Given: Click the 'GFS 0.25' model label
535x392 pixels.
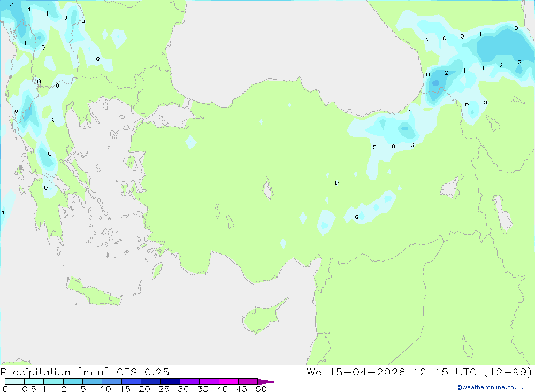Looking at the screenshot, I should (x=143, y=372).
